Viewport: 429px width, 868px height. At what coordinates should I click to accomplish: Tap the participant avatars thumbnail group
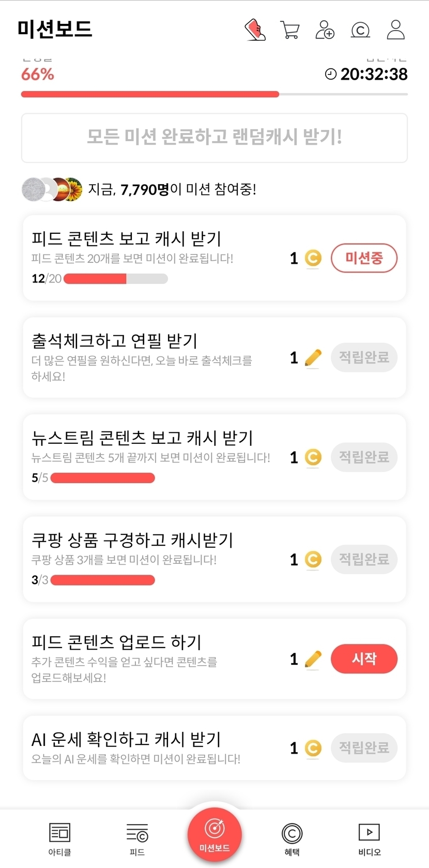52,189
